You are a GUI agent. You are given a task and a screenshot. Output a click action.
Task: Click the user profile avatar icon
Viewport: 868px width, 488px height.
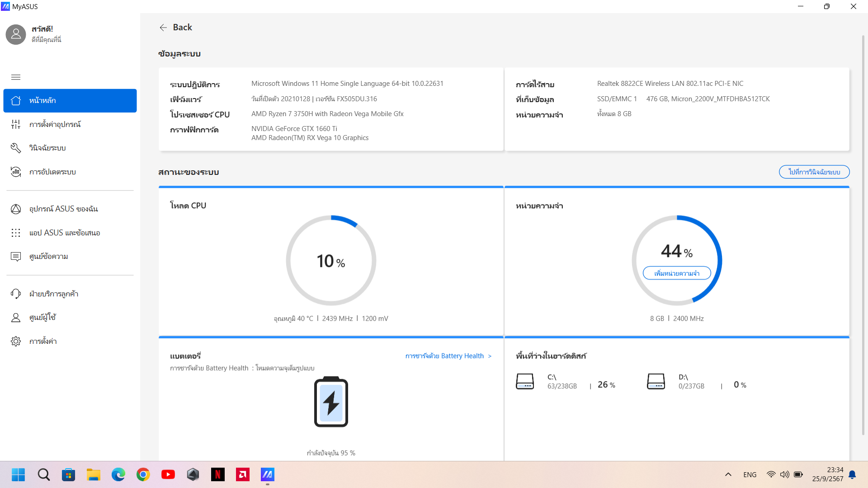click(x=16, y=34)
